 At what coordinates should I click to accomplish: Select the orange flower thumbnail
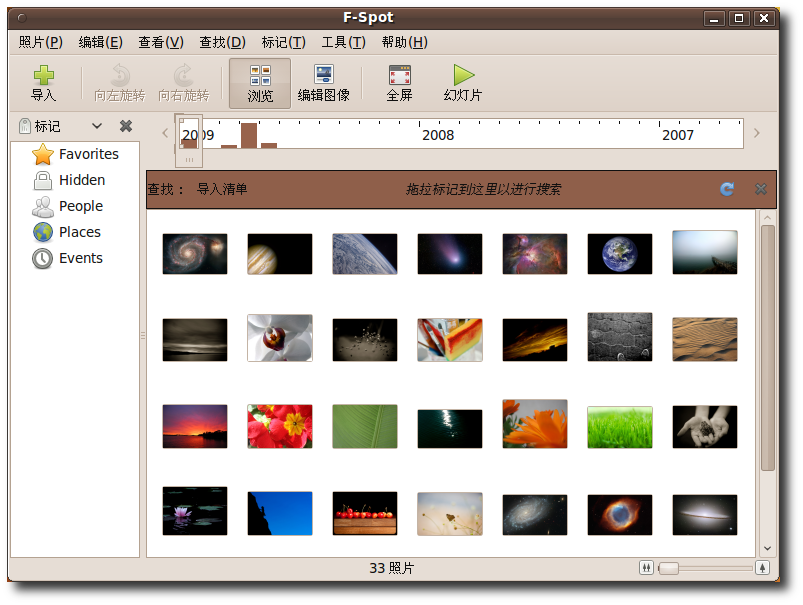(535, 424)
